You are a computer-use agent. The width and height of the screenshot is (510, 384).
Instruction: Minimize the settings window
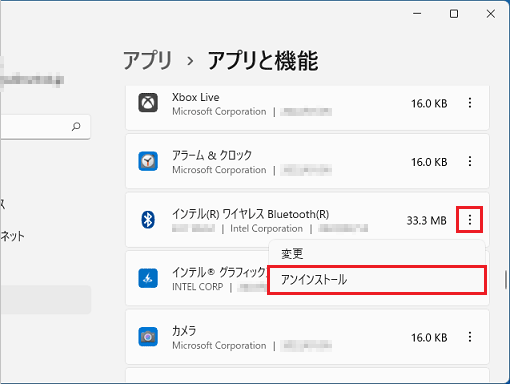coord(417,14)
